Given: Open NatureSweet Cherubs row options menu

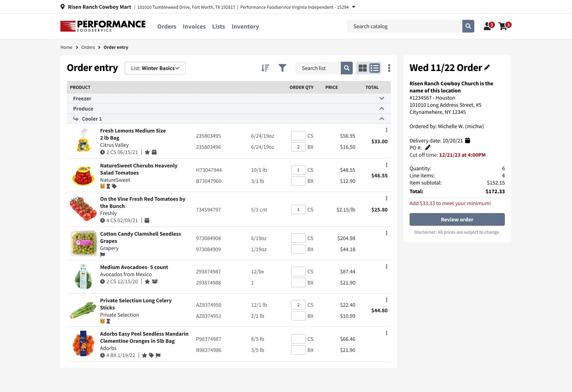Looking at the screenshot, I should [x=386, y=165].
